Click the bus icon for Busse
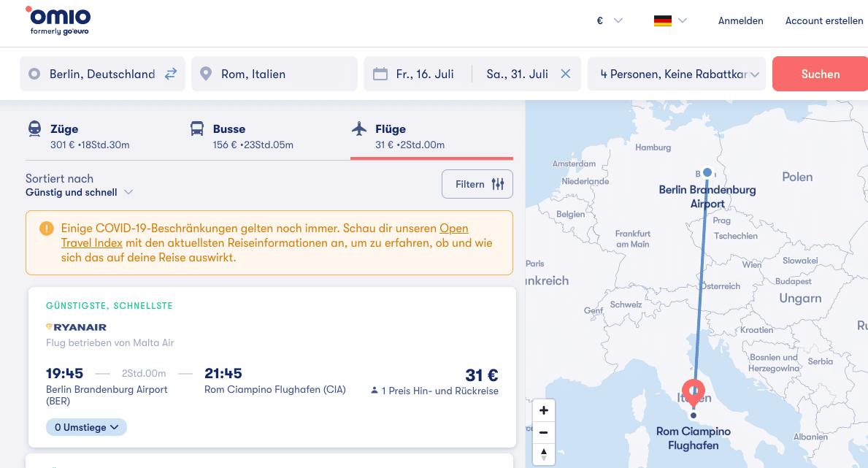This screenshot has width=868, height=468. coord(196,128)
